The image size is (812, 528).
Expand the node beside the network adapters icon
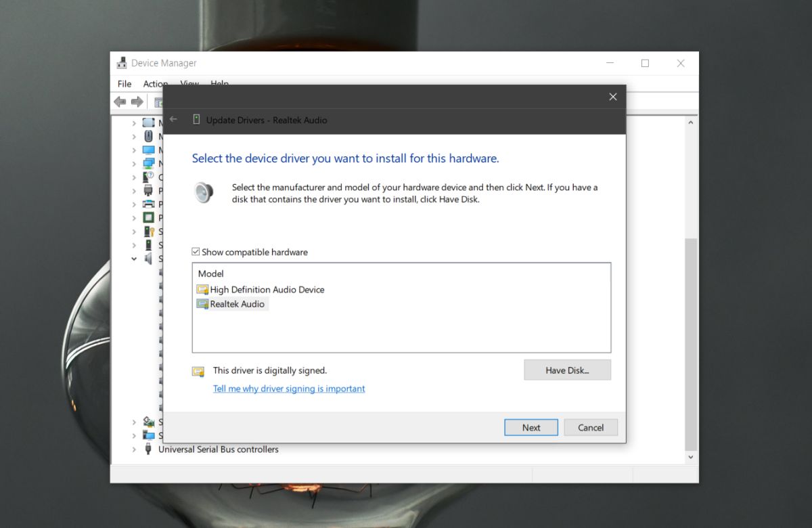click(x=134, y=164)
